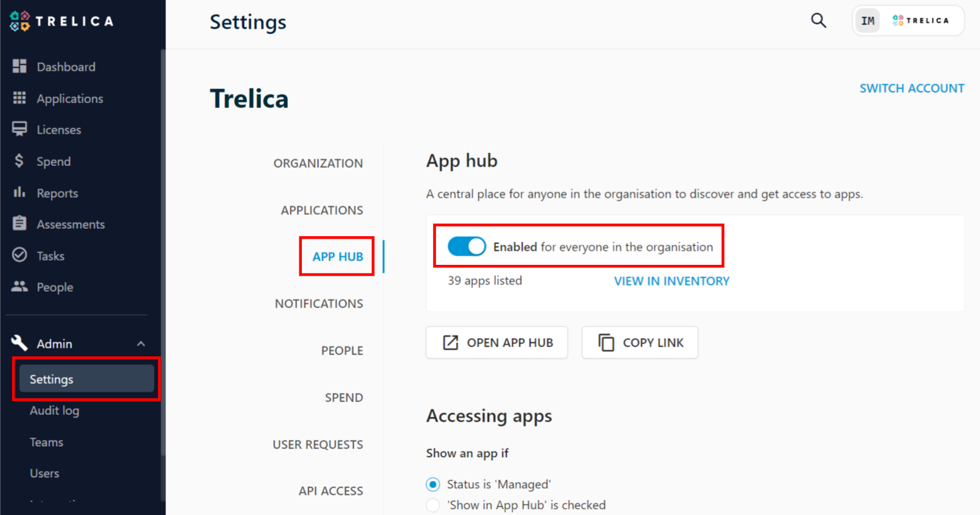Open Tasks checkmark icon
The height and width of the screenshot is (515, 980).
(x=20, y=254)
